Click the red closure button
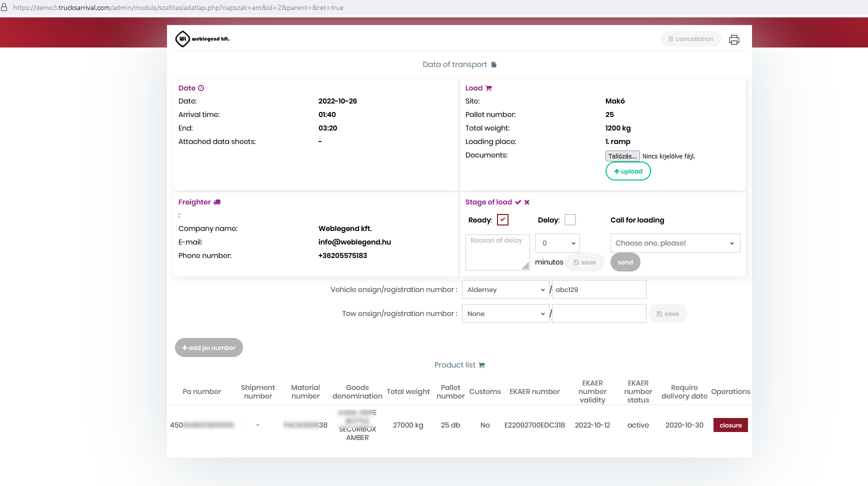 click(730, 425)
